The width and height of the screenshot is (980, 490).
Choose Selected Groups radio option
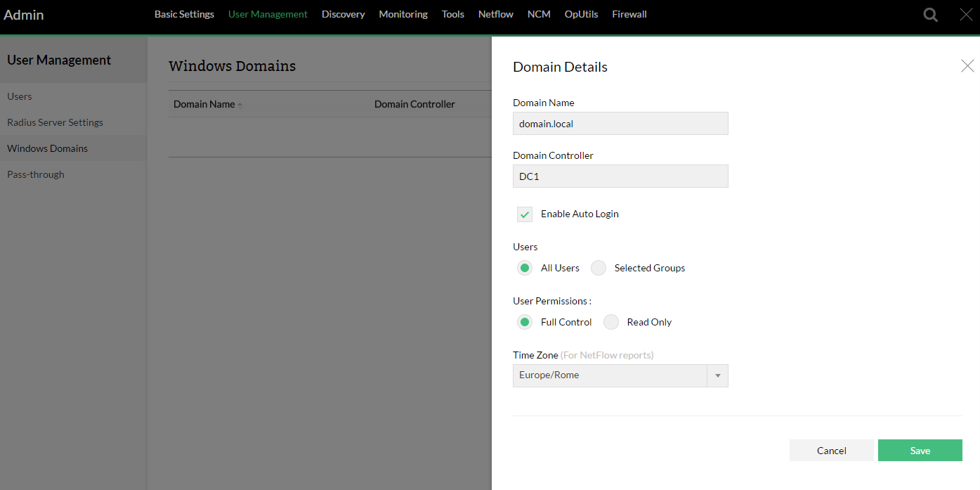coord(599,268)
